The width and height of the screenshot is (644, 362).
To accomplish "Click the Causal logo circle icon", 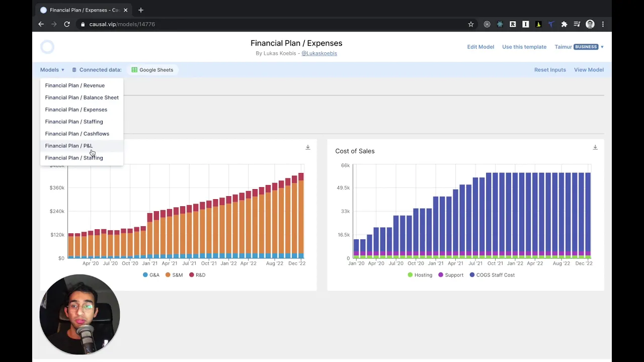I will pos(47,47).
